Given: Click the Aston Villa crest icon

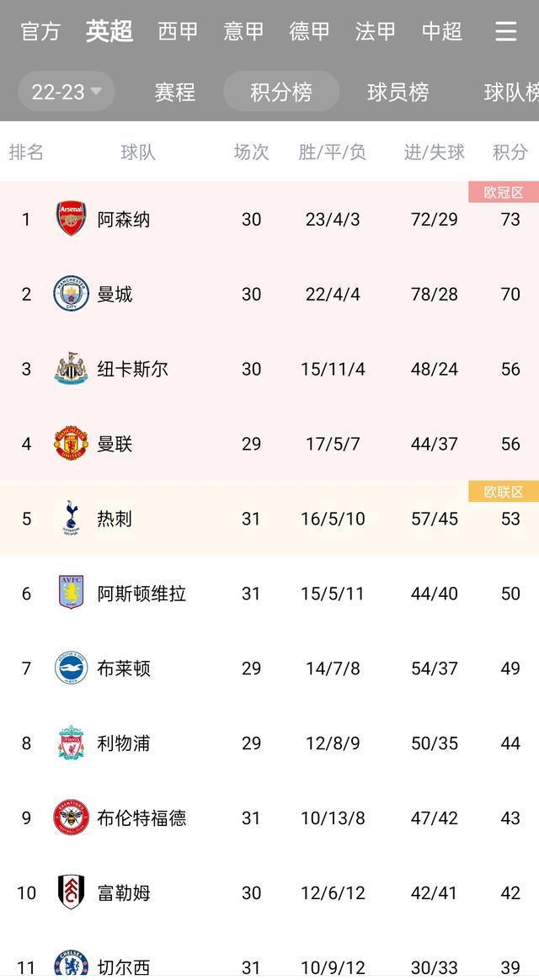Looking at the screenshot, I should pyautogui.click(x=72, y=594).
